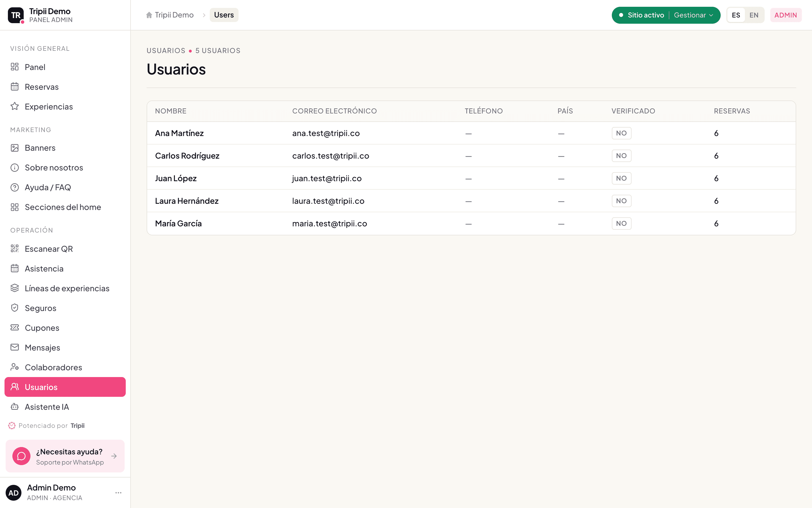Click the Panel dashboard grid icon

pyautogui.click(x=14, y=67)
